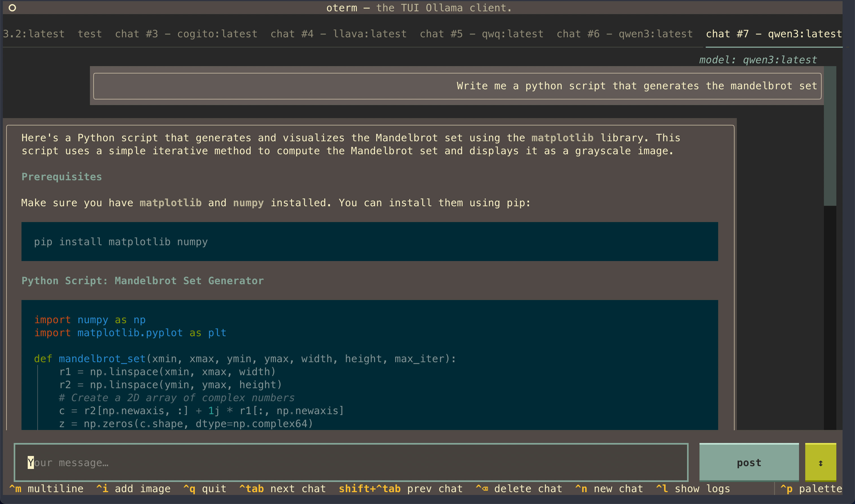The width and height of the screenshot is (855, 504).
Task: Click prev chat footer shortcut
Action: [400, 489]
